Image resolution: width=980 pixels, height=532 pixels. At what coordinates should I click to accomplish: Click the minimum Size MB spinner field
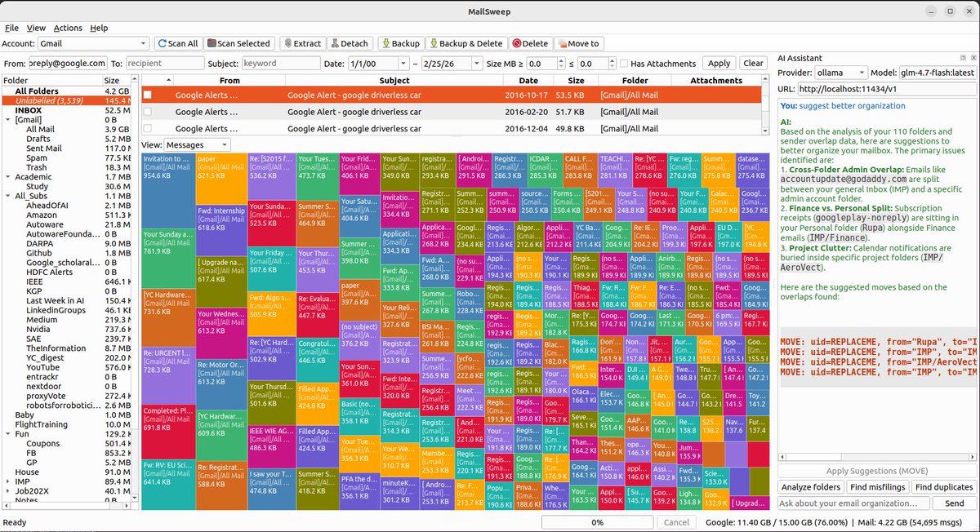tap(546, 63)
